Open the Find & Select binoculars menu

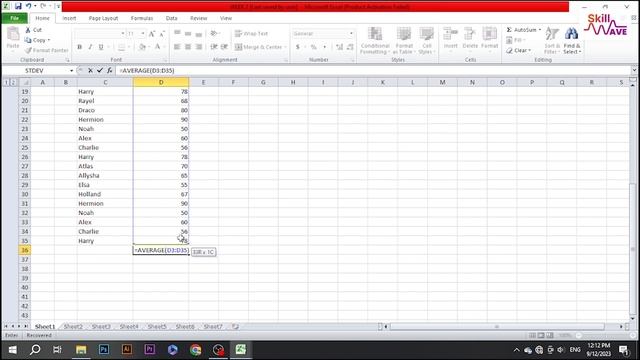[571, 40]
